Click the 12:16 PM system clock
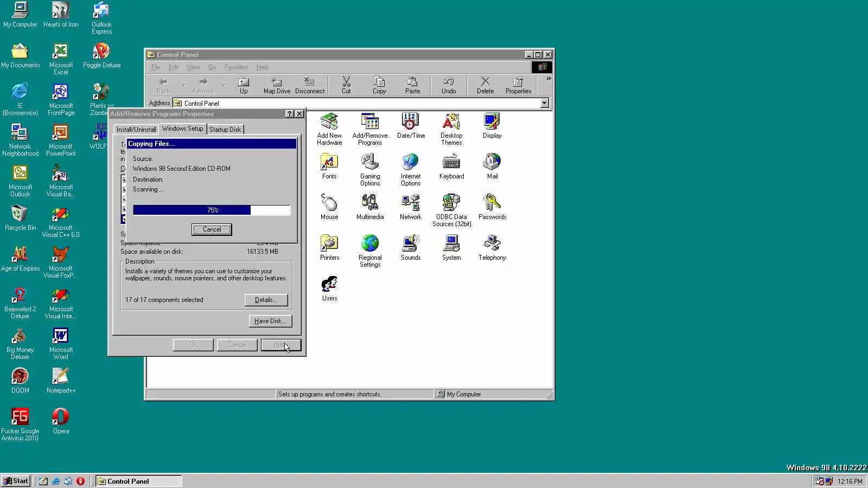The height and width of the screenshot is (488, 868). point(850,481)
